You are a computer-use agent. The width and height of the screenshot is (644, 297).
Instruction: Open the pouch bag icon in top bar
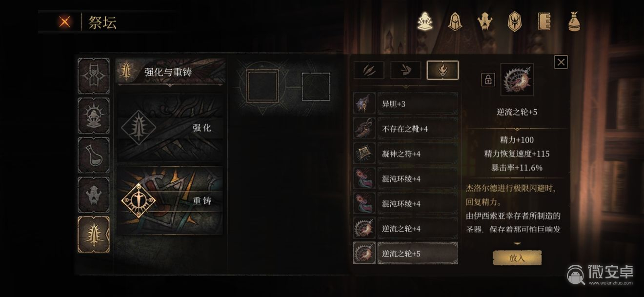[x=574, y=21]
